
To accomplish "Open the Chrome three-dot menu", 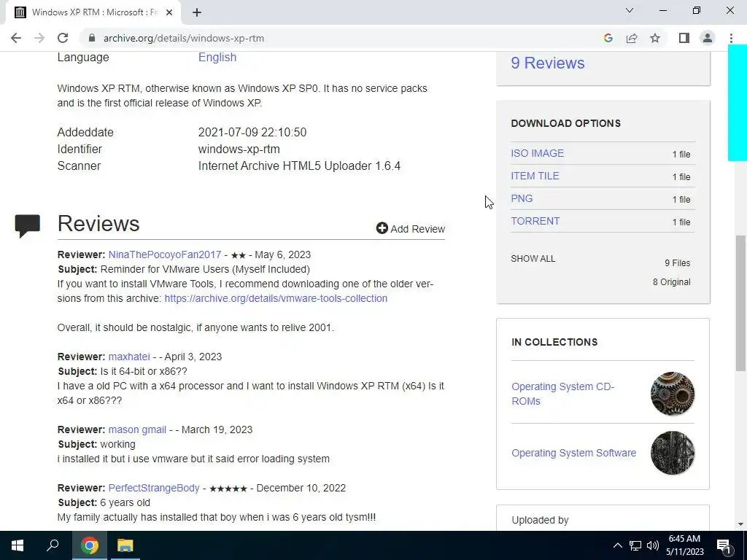I will click(x=731, y=38).
